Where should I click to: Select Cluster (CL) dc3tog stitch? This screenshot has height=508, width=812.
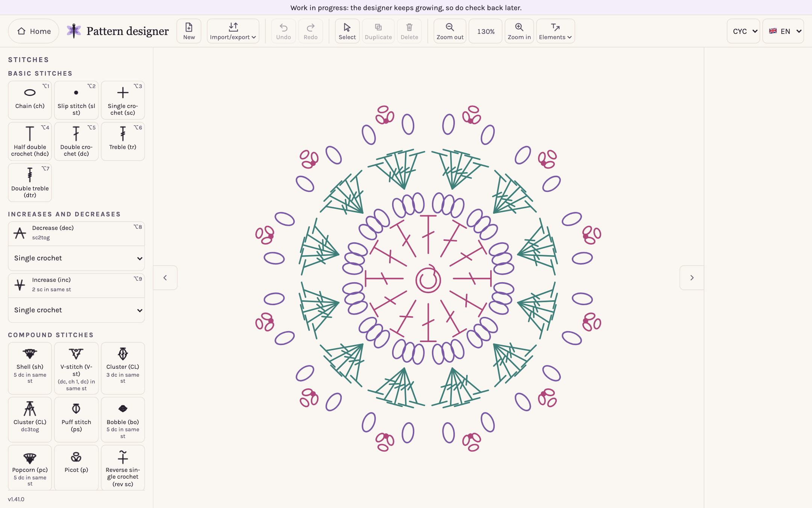coord(30,420)
